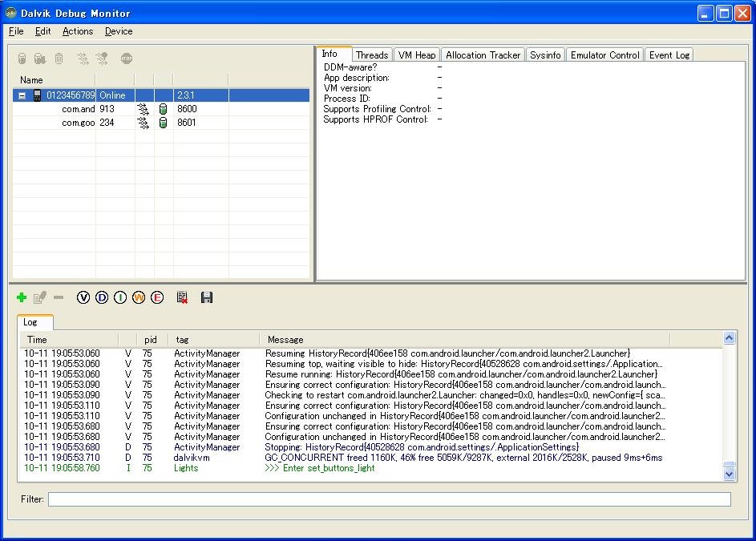
Task: Click into the Filter text field
Action: point(390,499)
